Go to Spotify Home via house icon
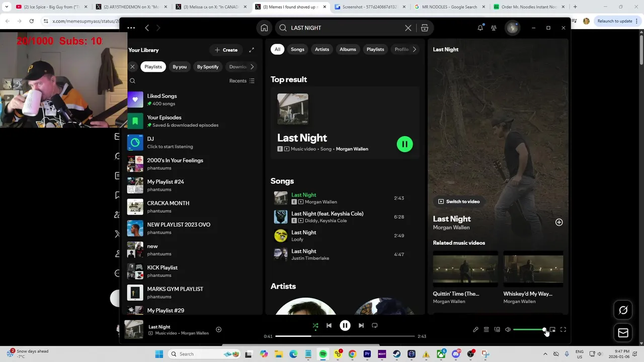Viewport: 644px width, 362px height. click(264, 28)
